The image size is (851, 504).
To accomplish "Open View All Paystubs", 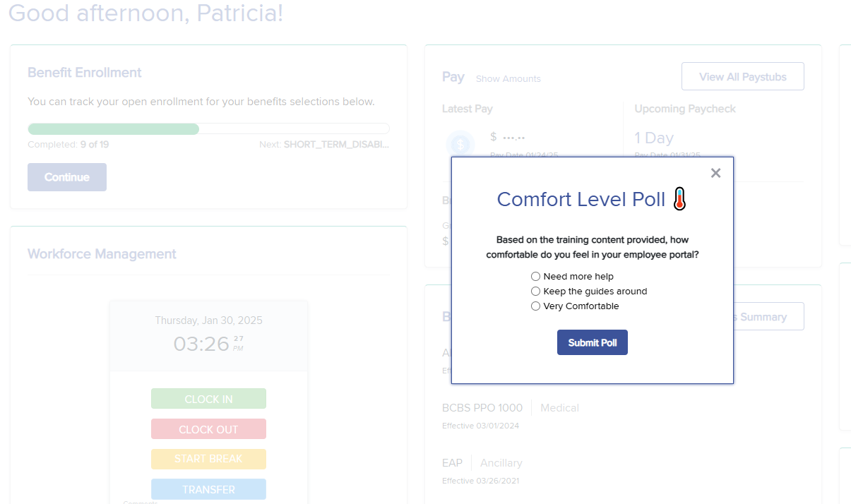I will pyautogui.click(x=742, y=77).
